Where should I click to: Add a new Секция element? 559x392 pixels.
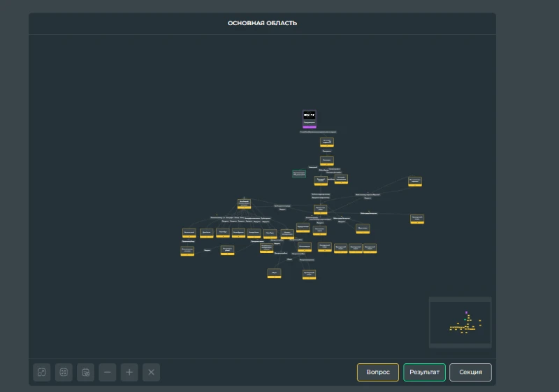click(470, 372)
